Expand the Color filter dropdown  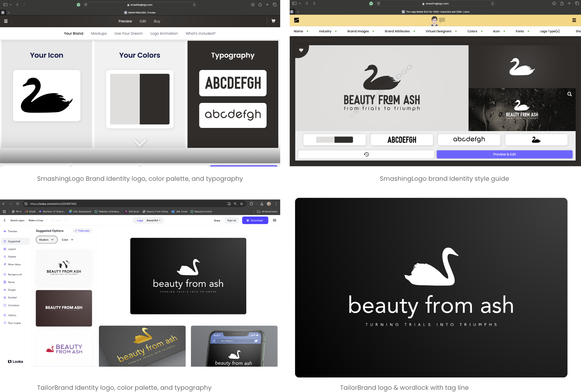pyautogui.click(x=68, y=240)
